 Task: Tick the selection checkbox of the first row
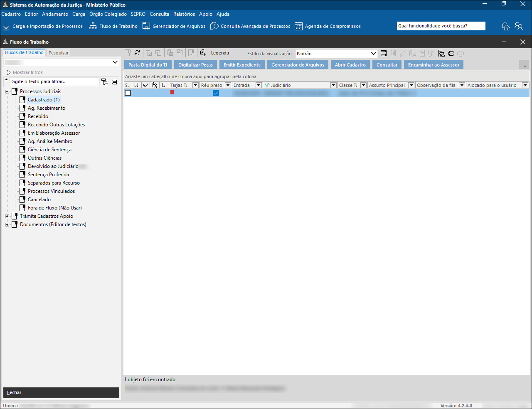click(x=128, y=93)
